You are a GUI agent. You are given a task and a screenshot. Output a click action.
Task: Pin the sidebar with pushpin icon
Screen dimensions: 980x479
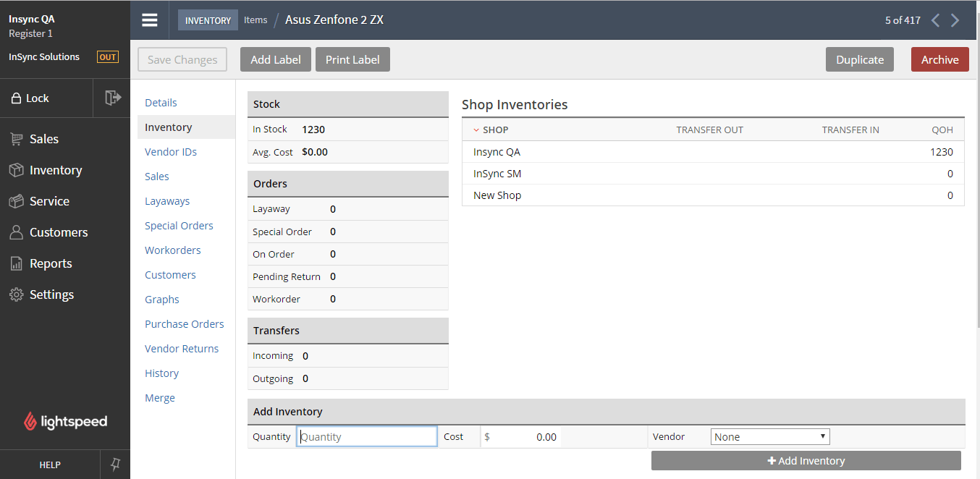[x=114, y=465]
